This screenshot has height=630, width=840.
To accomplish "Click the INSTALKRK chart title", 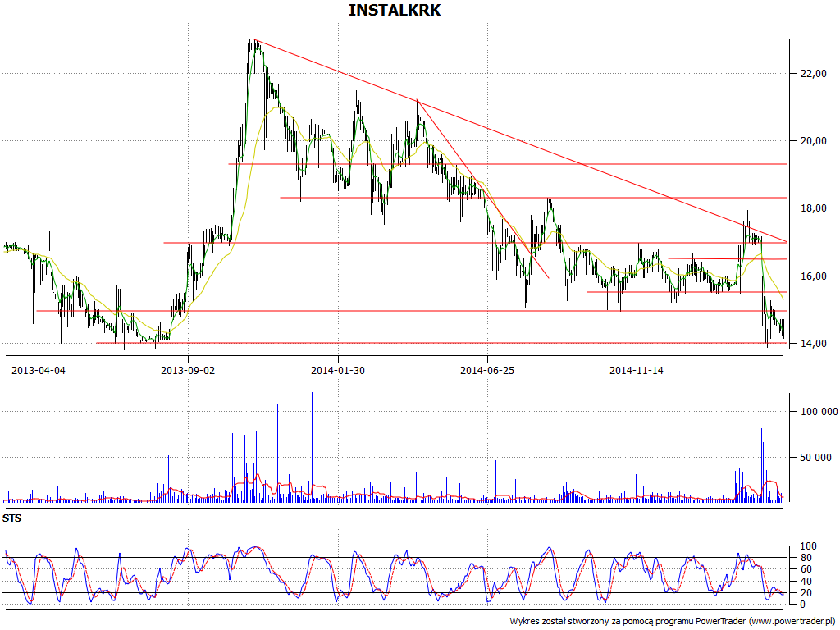I will click(395, 10).
